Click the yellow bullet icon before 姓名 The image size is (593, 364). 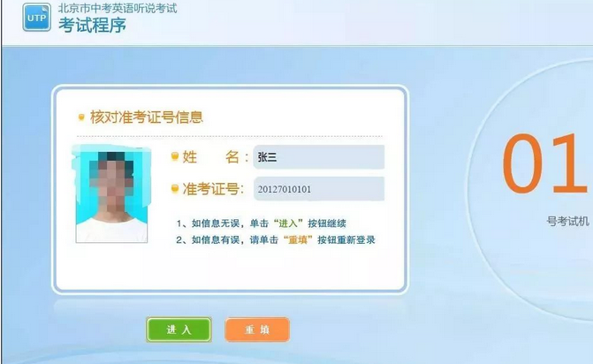175,156
